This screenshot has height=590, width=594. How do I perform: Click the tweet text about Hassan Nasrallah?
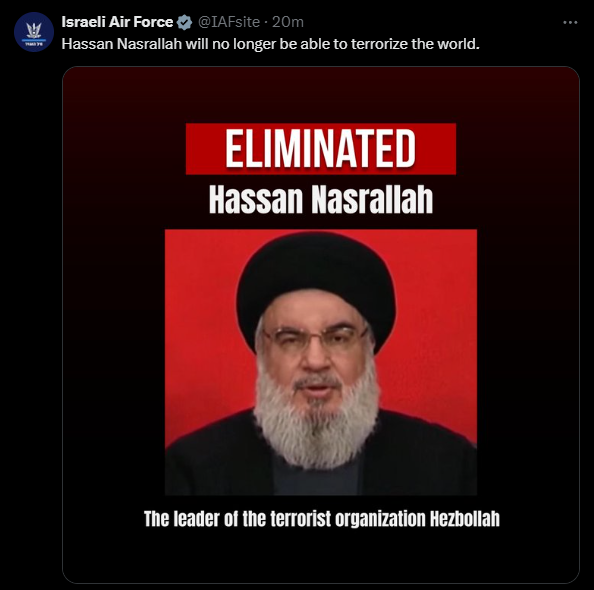(x=270, y=44)
